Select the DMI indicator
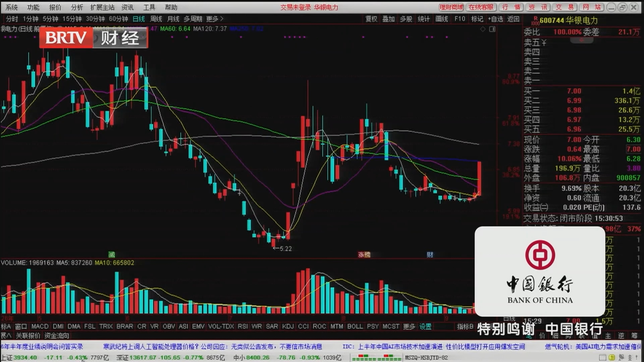 58,326
